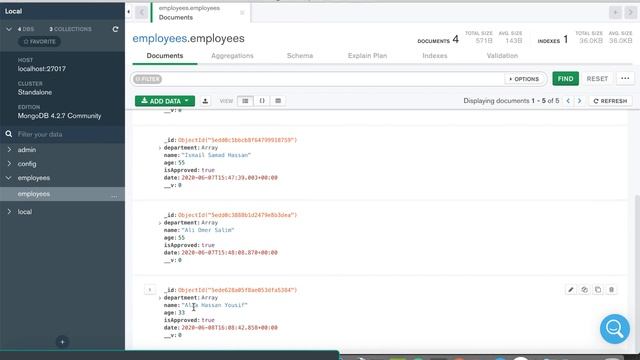Click the search icon in sidebar filter
Screen dimensions: 640x360
9,134
